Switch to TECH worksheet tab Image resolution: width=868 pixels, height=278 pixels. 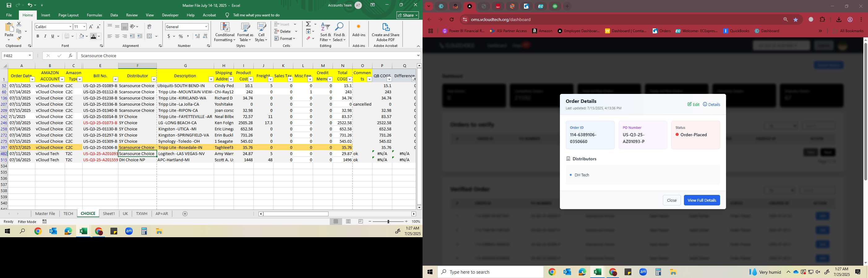(x=68, y=213)
